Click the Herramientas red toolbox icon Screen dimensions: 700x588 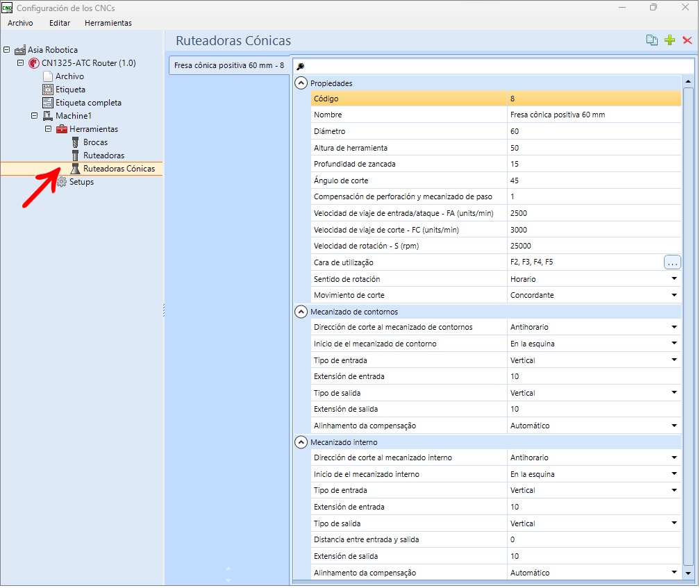[x=62, y=129]
